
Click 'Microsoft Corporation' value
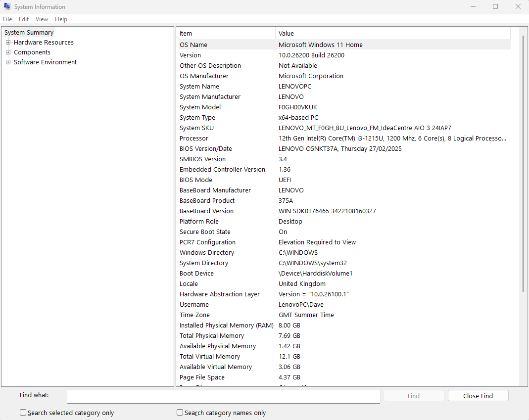point(311,76)
